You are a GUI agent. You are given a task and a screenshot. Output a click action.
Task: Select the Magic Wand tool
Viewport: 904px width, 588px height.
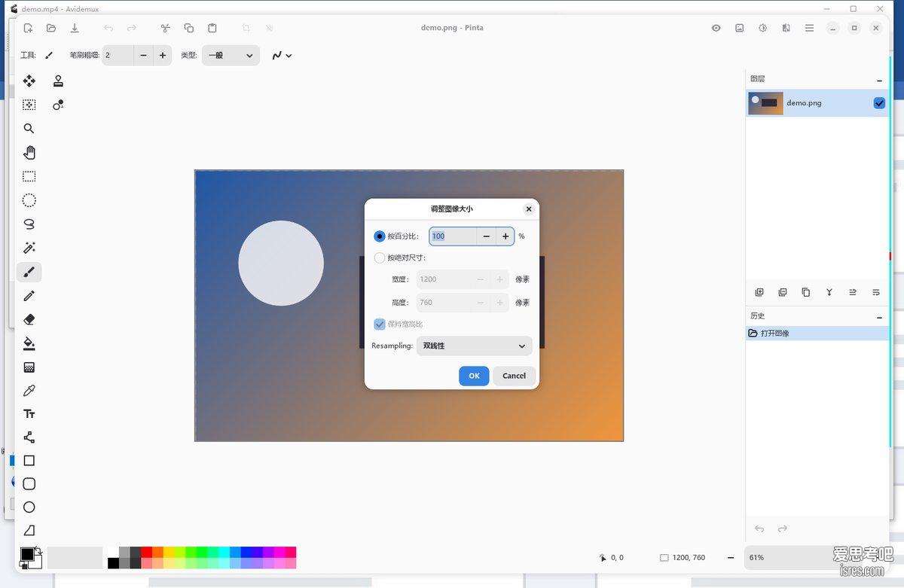click(x=29, y=248)
